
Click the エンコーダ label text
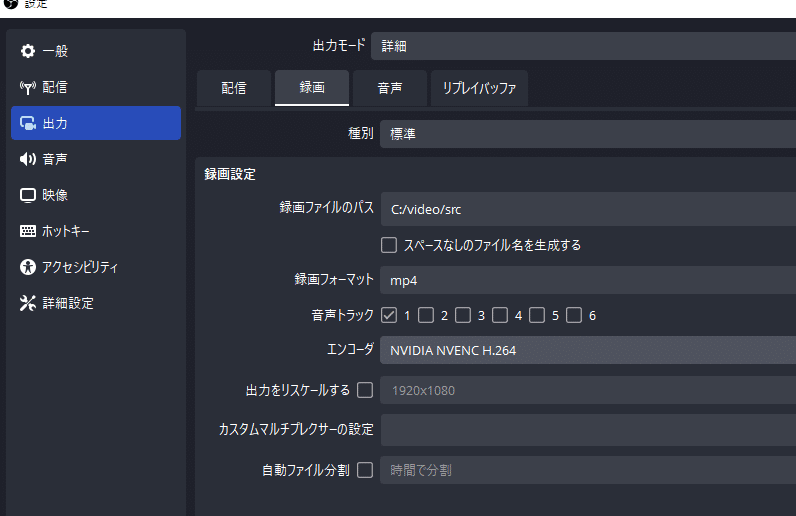pos(350,349)
